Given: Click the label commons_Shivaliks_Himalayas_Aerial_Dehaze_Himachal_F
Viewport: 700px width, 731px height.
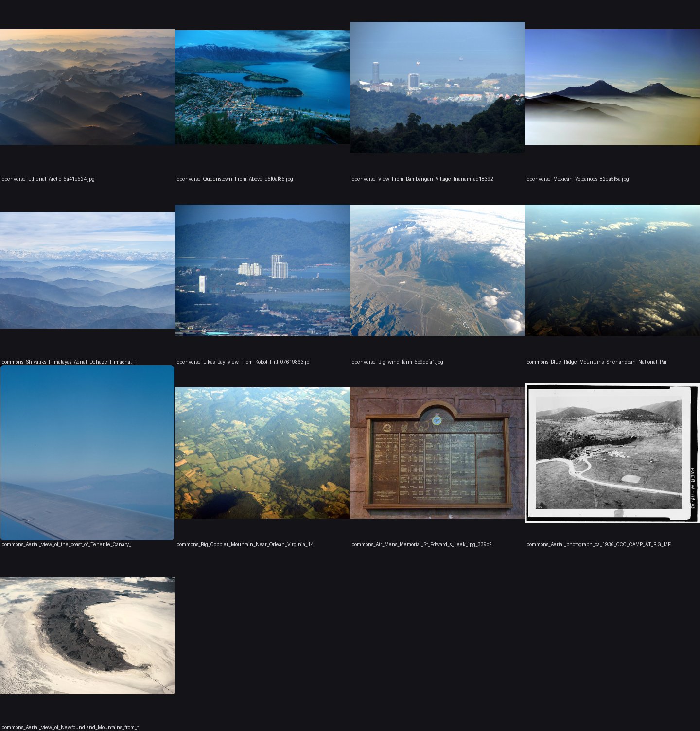Looking at the screenshot, I should pos(70,362).
